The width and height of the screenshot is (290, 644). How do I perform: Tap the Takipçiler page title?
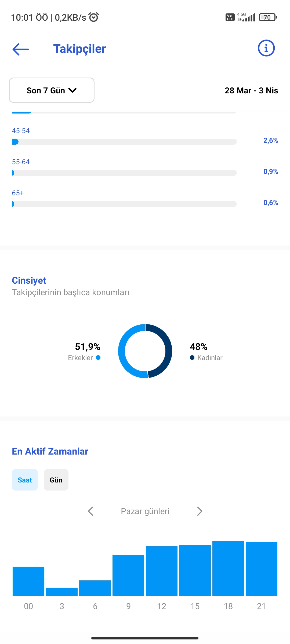pos(79,49)
